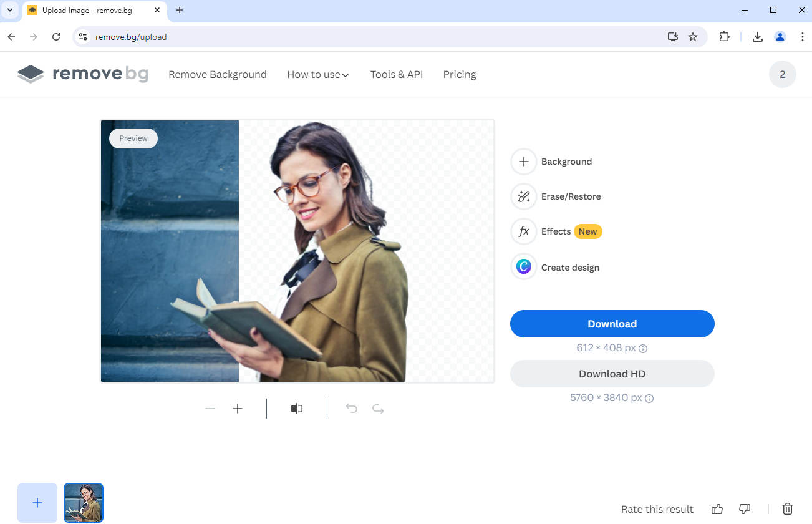The height and width of the screenshot is (524, 812).
Task: Upload another image with plus tile
Action: tap(37, 503)
